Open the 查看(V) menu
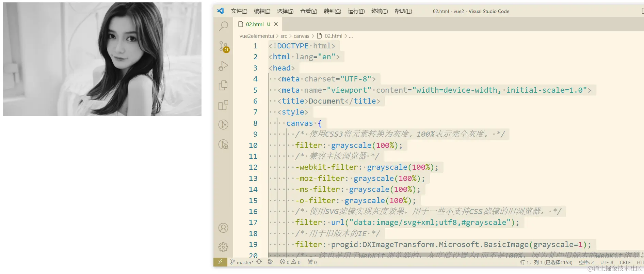 click(x=309, y=11)
